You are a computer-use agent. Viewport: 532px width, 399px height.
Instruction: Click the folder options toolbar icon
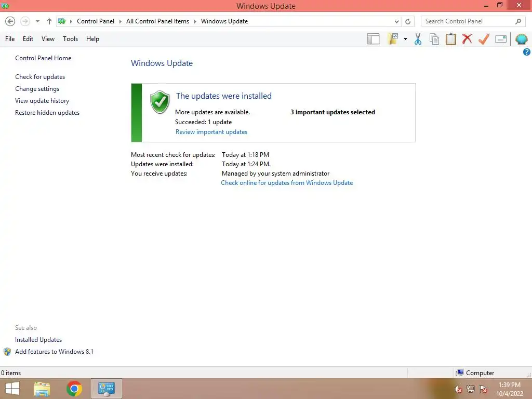(x=393, y=39)
